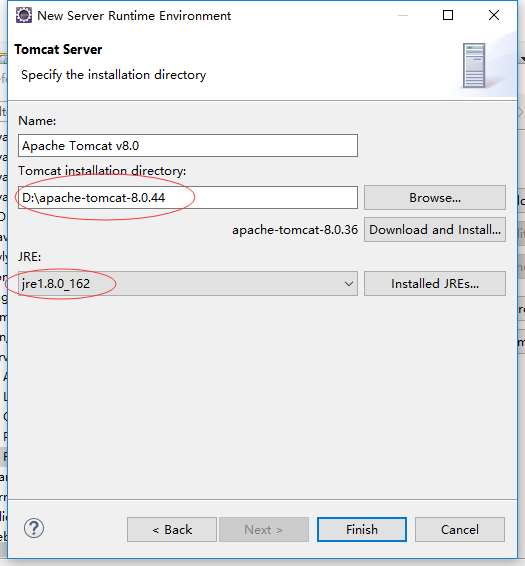
Task: Click the apache-tomcat-8.0.36 version label
Action: coord(295,230)
